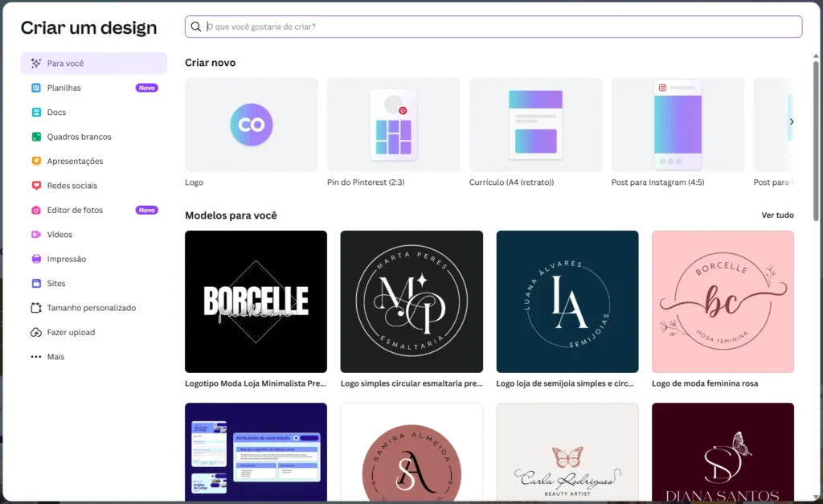Click the Para você sparkle icon

click(35, 64)
